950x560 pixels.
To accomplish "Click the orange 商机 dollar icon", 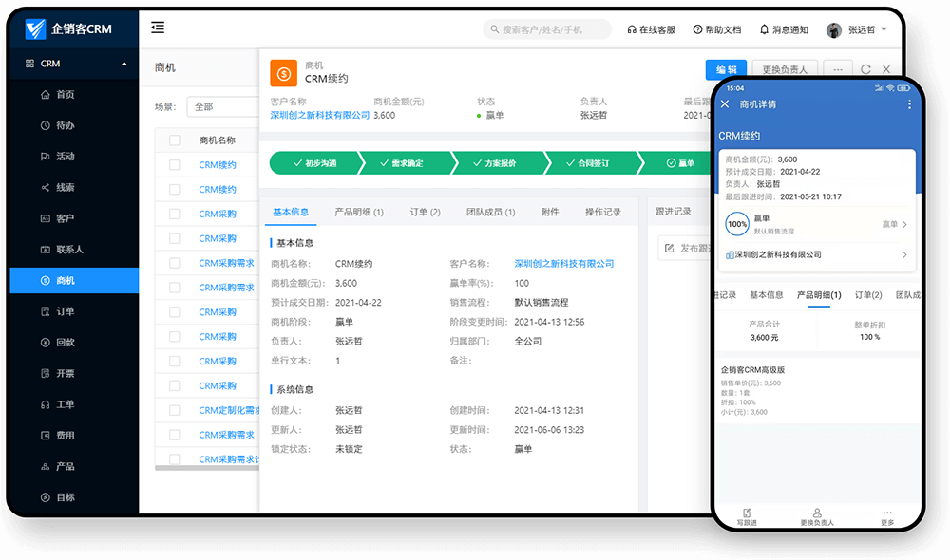I will [283, 73].
